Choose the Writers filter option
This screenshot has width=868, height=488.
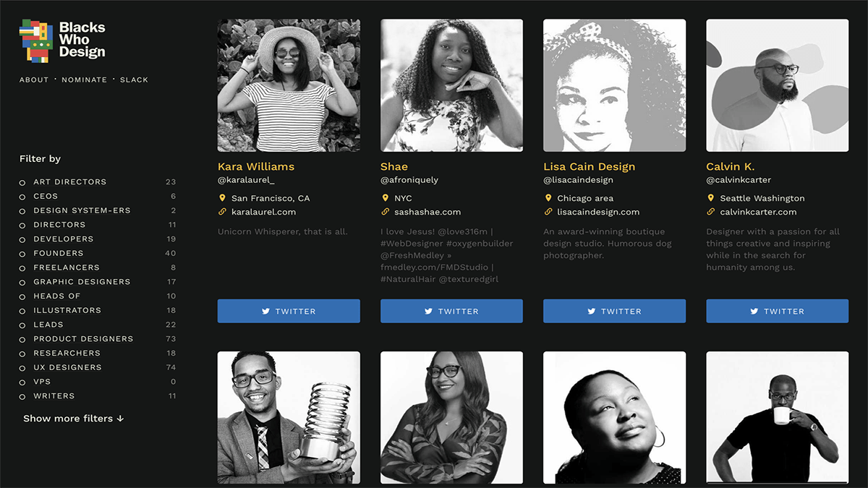pyautogui.click(x=22, y=396)
